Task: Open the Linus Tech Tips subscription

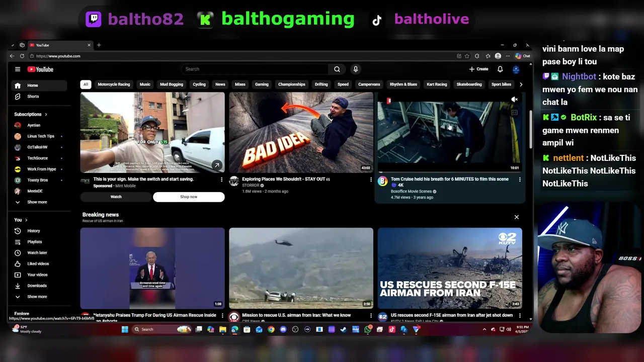Action: pyautogui.click(x=38, y=136)
